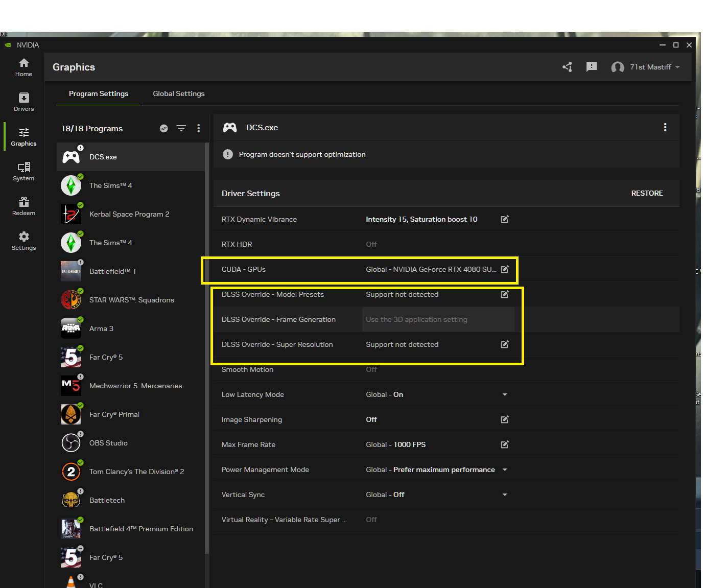Open the feedback notification icon
This screenshot has width=705, height=588.
point(592,67)
